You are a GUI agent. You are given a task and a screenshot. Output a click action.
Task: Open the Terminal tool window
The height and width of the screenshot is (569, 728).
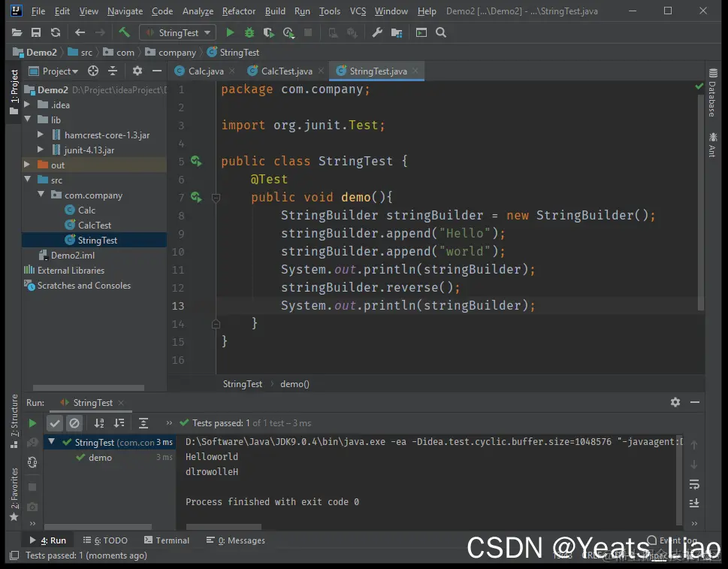167,540
